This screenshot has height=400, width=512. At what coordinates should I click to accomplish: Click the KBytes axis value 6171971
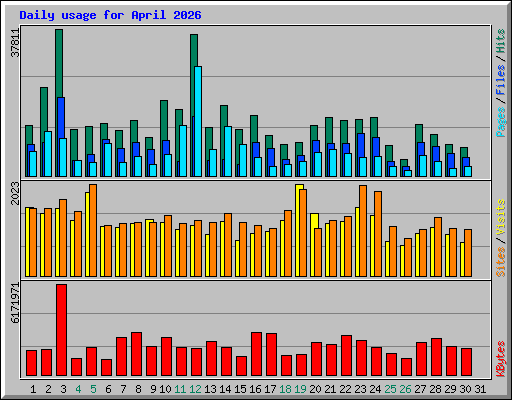click(15, 303)
